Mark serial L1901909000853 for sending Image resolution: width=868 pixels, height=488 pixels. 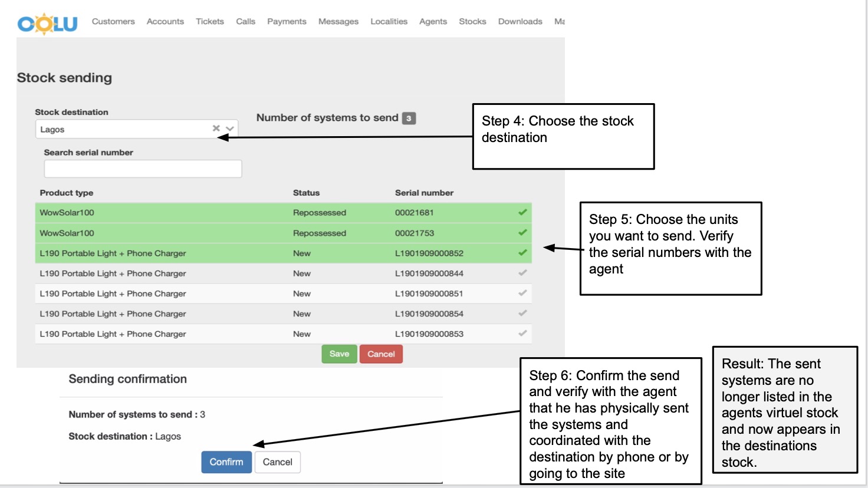522,334
